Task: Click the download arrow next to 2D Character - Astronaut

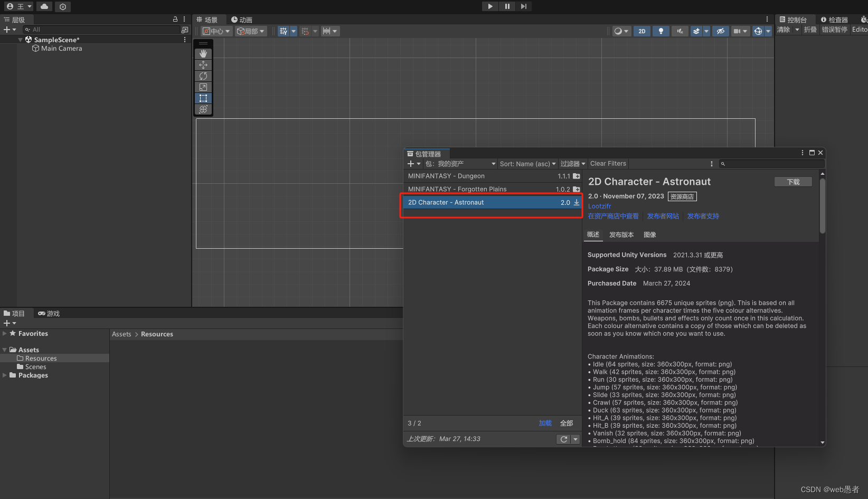Action: tap(576, 202)
